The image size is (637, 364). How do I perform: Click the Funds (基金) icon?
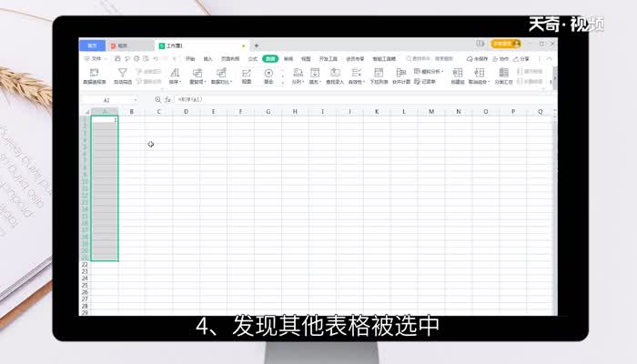tap(268, 73)
